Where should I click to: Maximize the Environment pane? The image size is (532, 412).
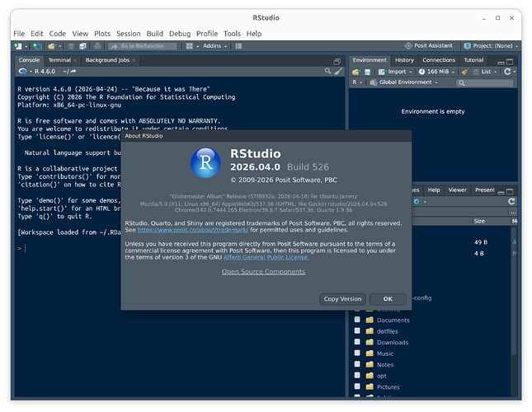pos(510,62)
